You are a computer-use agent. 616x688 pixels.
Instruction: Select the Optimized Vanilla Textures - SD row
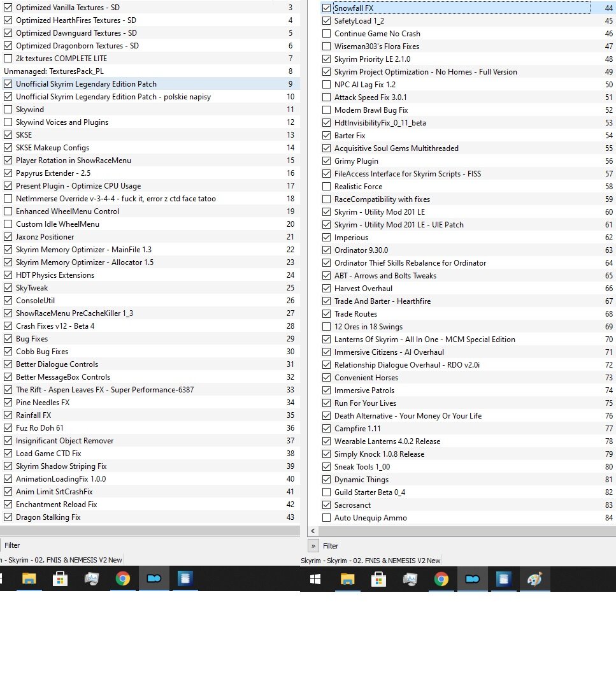point(150,8)
